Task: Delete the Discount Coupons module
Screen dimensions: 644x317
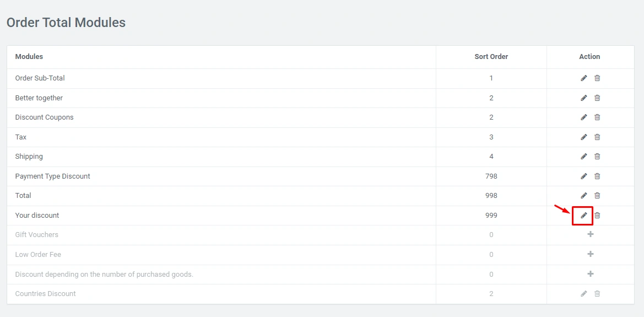Action: 597,117
